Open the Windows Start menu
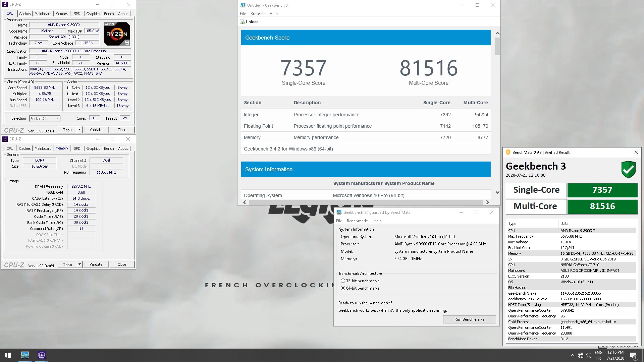 [8, 355]
